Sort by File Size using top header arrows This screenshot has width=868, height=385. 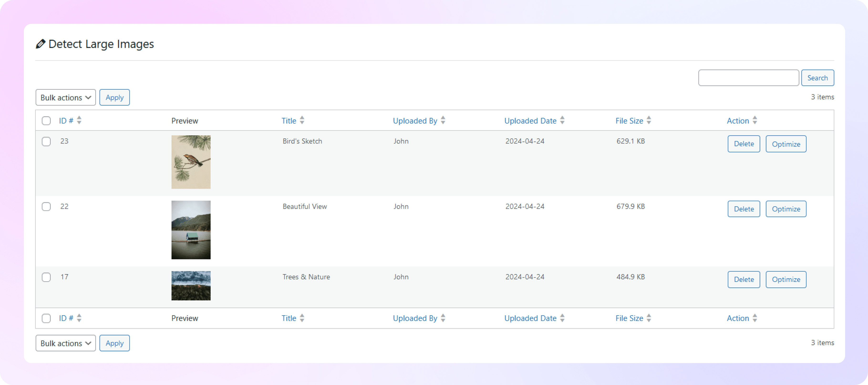point(649,120)
